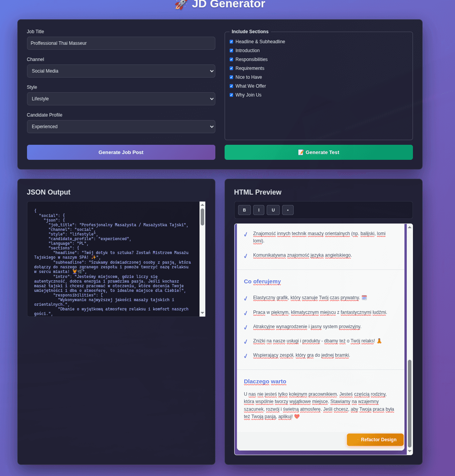Click the Italic formatting button
The height and width of the screenshot is (476, 455).
259,210
